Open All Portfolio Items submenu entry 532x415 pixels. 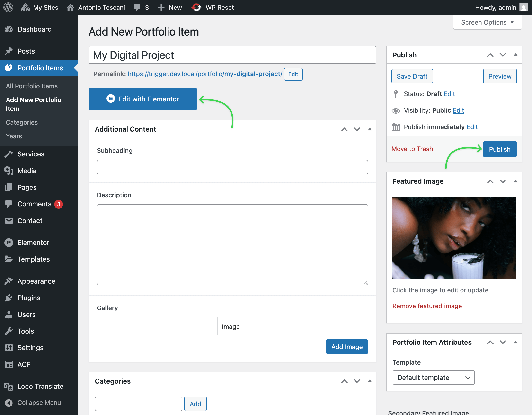(x=32, y=86)
